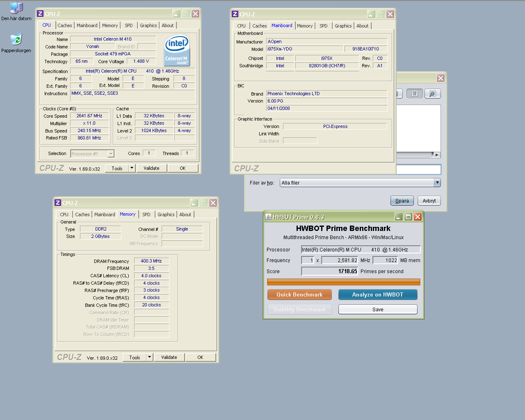Image resolution: width=525 pixels, height=420 pixels.
Task: Click Analyze on HWBOT
Action: pos(378,294)
